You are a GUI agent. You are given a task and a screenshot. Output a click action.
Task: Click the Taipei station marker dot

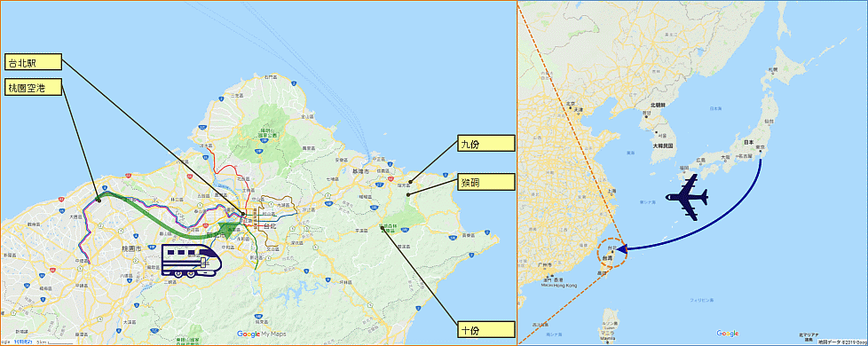pos(242,214)
